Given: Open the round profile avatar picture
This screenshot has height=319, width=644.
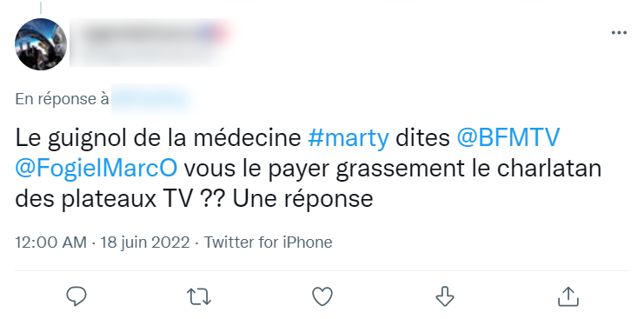Looking at the screenshot, I should click(x=41, y=44).
